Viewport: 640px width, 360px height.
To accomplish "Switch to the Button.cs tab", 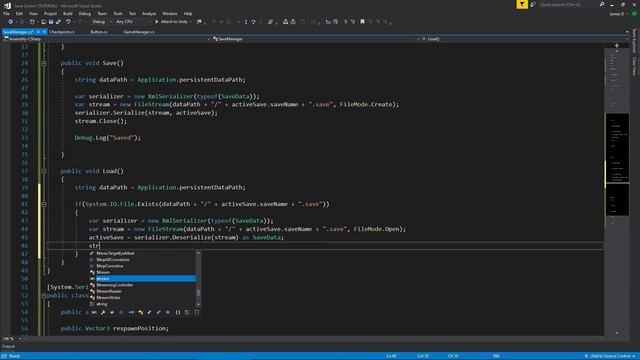I will click(99, 32).
